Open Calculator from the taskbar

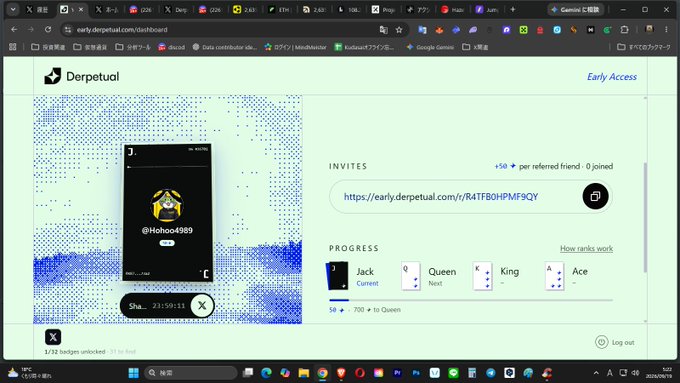tap(472, 373)
